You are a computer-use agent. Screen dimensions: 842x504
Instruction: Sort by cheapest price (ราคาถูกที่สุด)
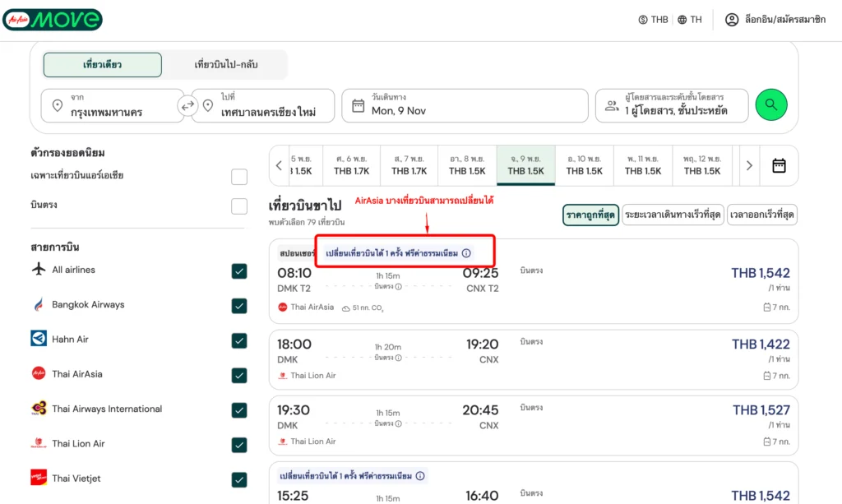(590, 215)
